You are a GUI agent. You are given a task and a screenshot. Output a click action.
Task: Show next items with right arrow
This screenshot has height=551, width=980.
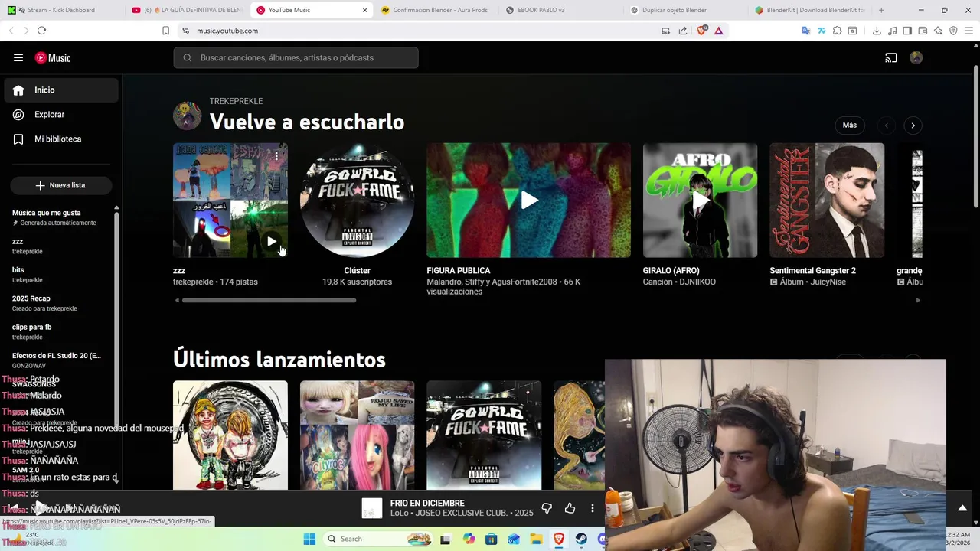point(913,126)
